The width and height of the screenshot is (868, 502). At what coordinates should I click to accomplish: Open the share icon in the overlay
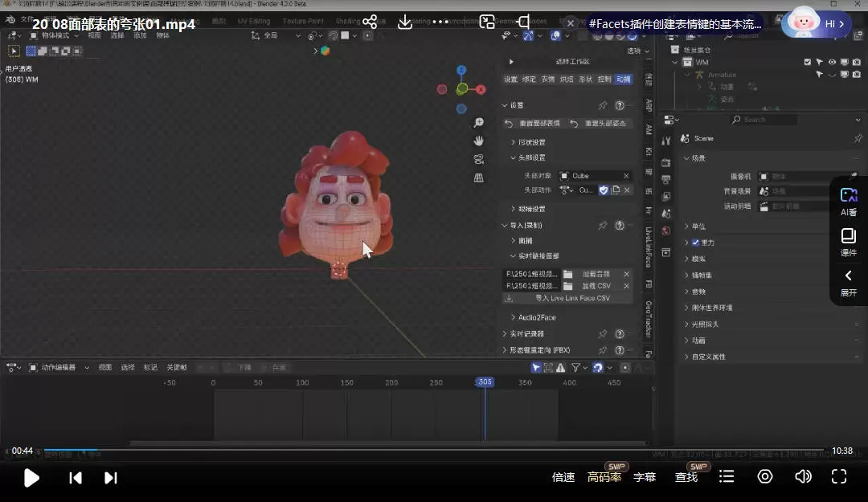[x=370, y=22]
